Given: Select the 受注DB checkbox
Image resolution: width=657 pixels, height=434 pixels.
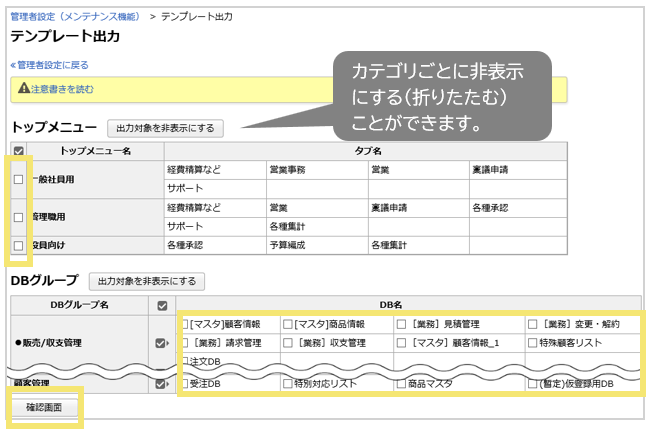Looking at the screenshot, I should tap(185, 383).
